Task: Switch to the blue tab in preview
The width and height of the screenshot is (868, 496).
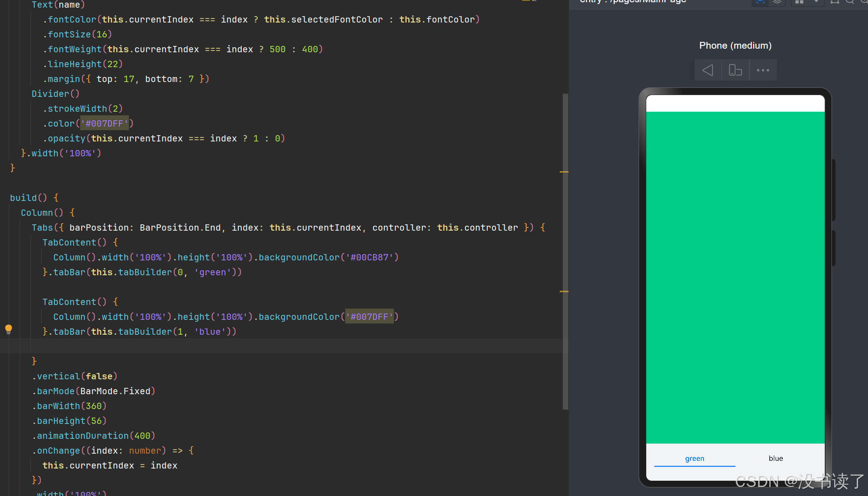Action: coord(776,459)
